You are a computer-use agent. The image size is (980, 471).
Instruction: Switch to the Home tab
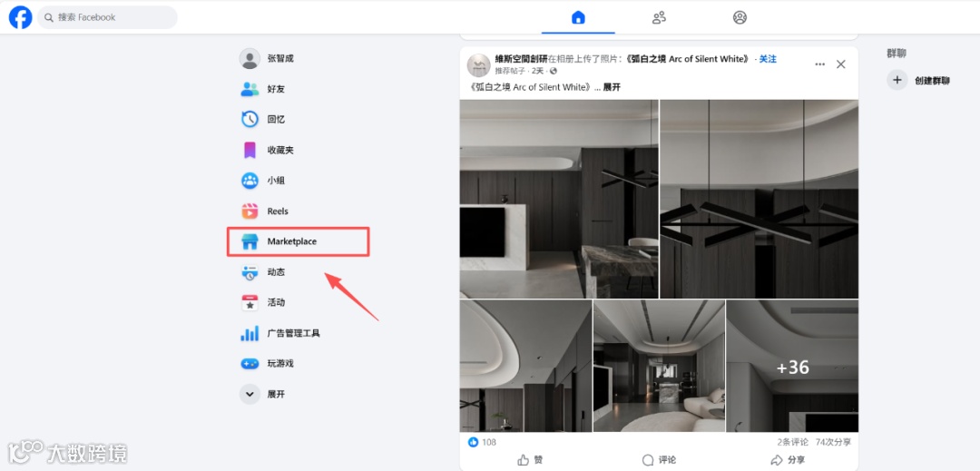(x=578, y=17)
